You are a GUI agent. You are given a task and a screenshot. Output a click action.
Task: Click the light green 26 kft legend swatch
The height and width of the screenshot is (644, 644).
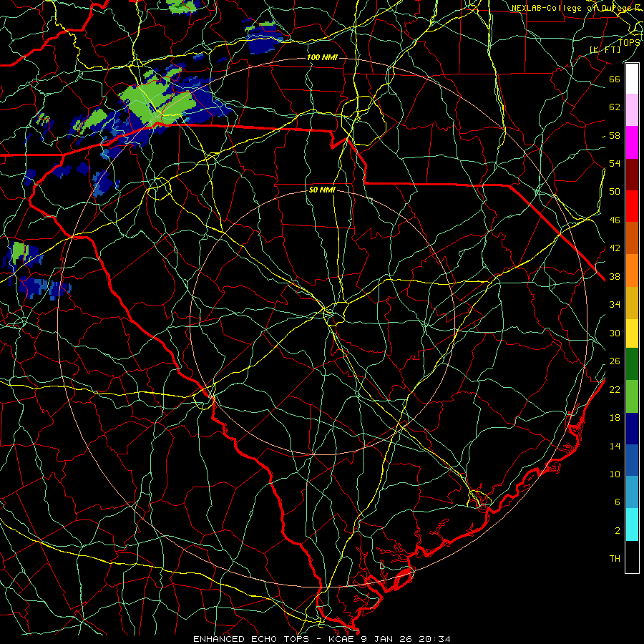(632, 396)
